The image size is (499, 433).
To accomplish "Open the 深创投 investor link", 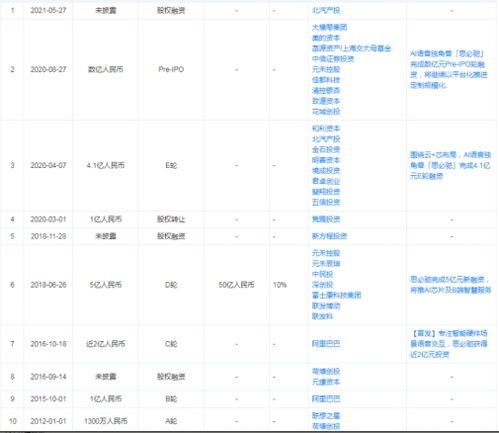I will click(x=322, y=285).
